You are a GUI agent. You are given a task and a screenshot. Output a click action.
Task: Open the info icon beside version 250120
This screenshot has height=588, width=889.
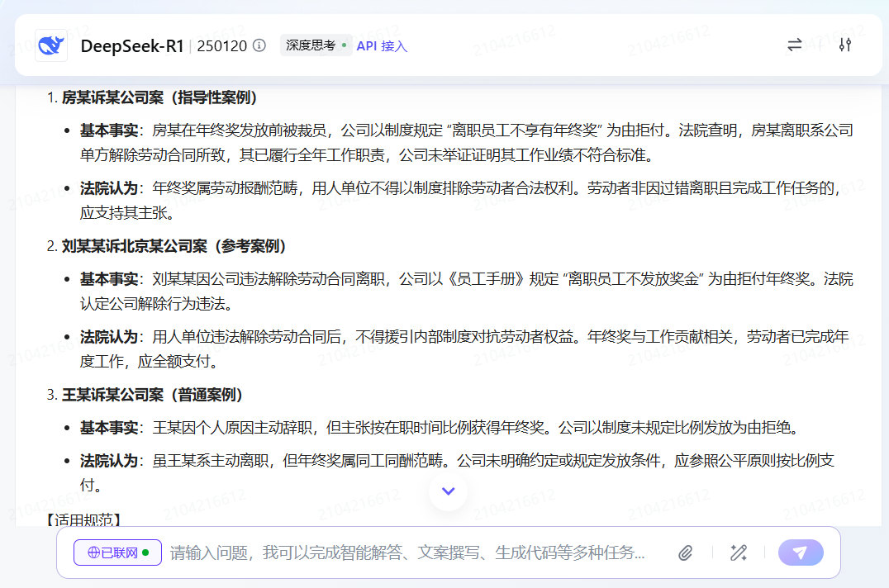pos(259,45)
